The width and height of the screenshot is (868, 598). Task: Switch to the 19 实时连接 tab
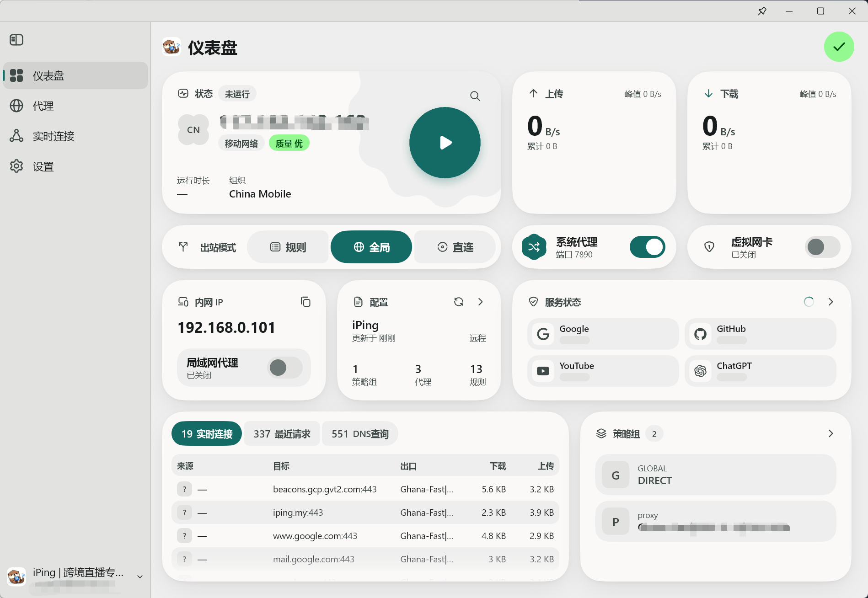(207, 433)
